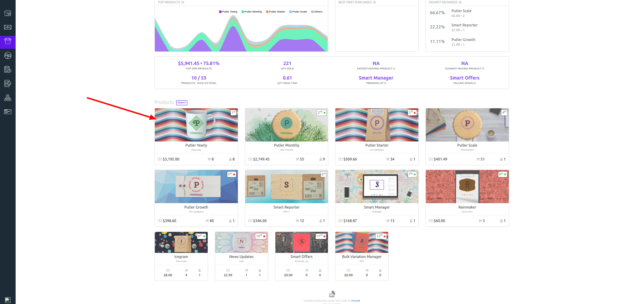Open the Home dashboard storefront icon in sidebar
644x304 pixels.
pos(7,13)
